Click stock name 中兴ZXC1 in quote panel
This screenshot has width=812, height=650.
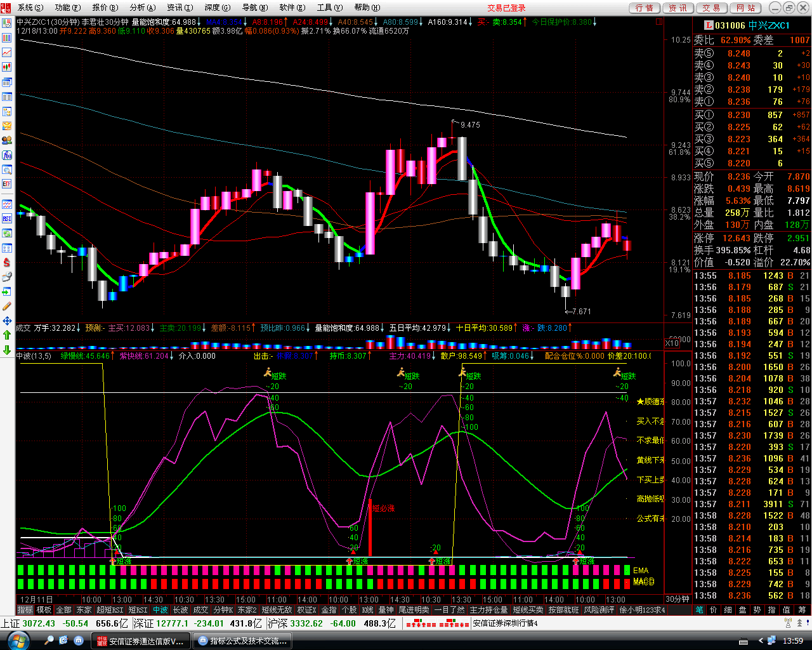769,25
